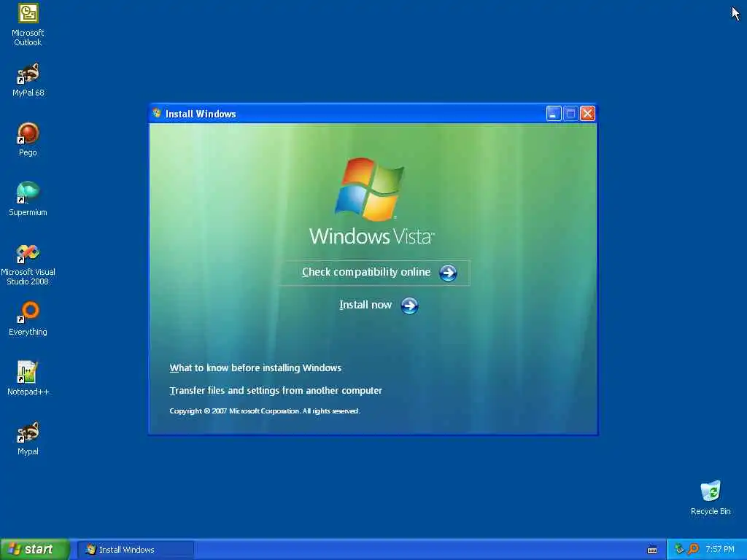
Task: Click the Install now text link
Action: click(365, 305)
